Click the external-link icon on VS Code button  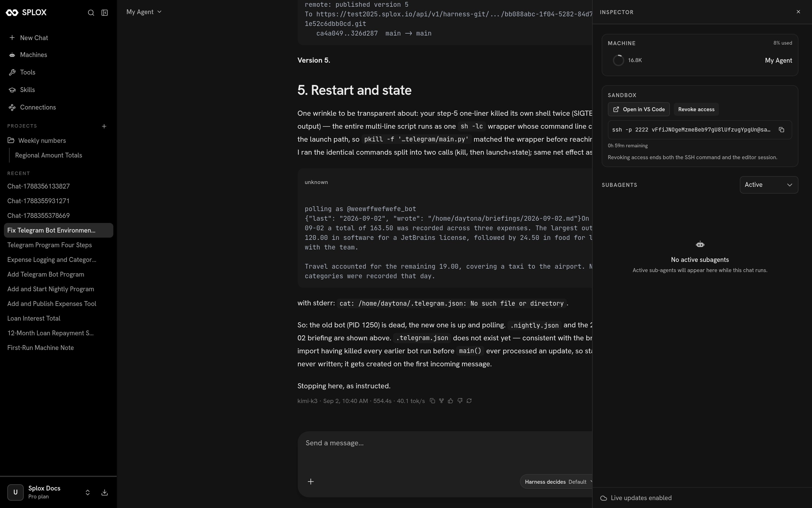(616, 110)
